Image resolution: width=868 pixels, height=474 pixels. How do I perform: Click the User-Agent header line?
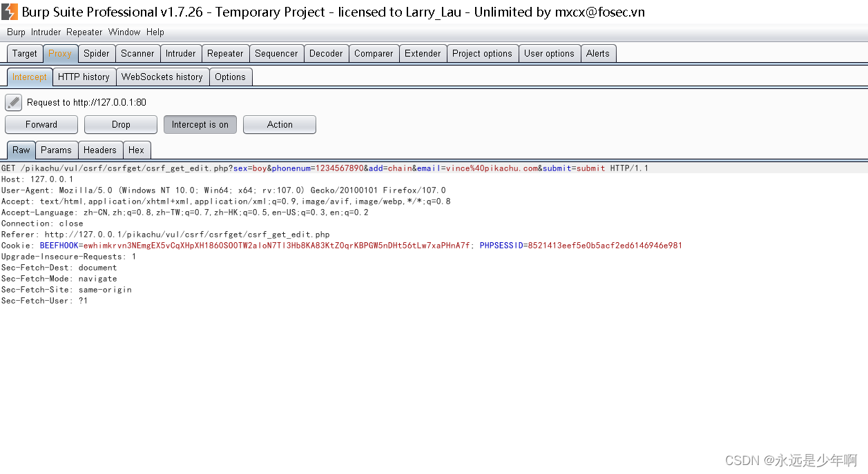pyautogui.click(x=224, y=190)
